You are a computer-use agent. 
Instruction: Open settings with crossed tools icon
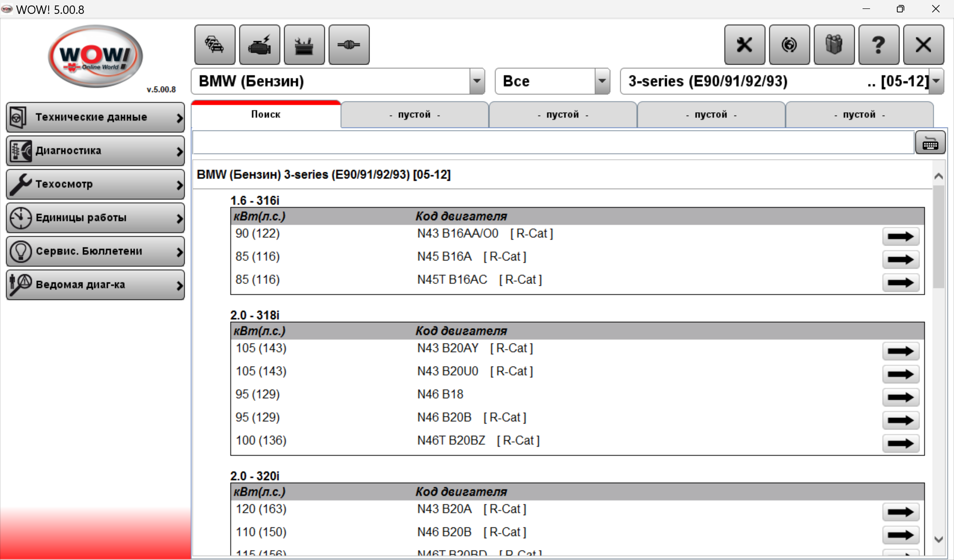pyautogui.click(x=744, y=45)
